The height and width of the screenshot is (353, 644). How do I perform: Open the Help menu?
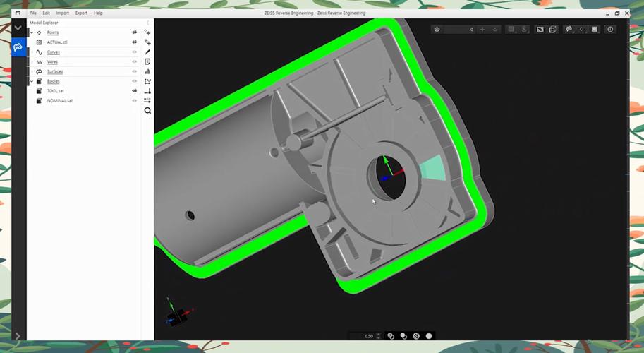pyautogui.click(x=98, y=13)
